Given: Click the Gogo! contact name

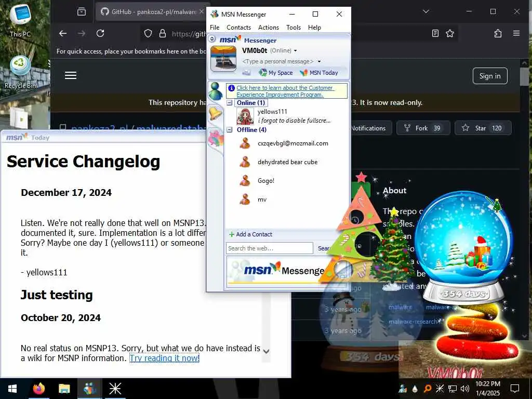Looking at the screenshot, I should pyautogui.click(x=265, y=180).
